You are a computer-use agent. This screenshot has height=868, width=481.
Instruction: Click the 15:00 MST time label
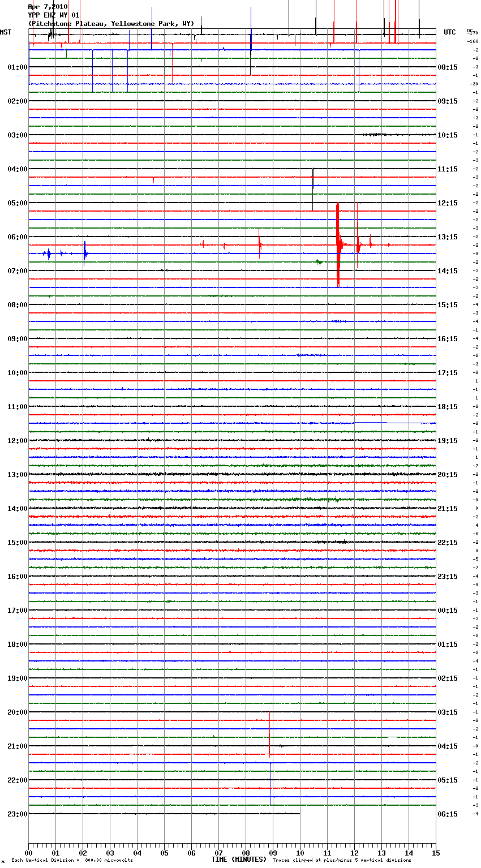pos(18,543)
